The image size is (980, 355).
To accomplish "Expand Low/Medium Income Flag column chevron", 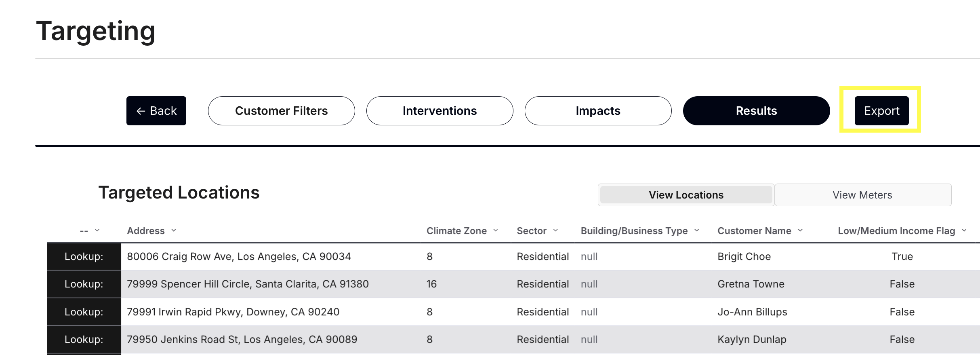I will click(x=964, y=230).
